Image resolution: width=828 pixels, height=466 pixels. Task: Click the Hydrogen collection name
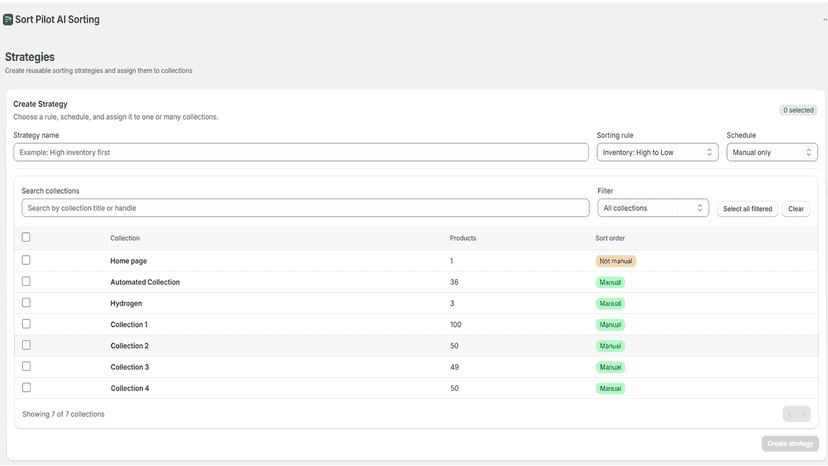(x=126, y=303)
